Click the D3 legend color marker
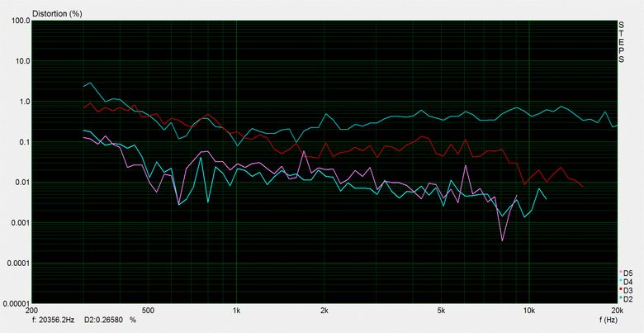 [x=621, y=289]
